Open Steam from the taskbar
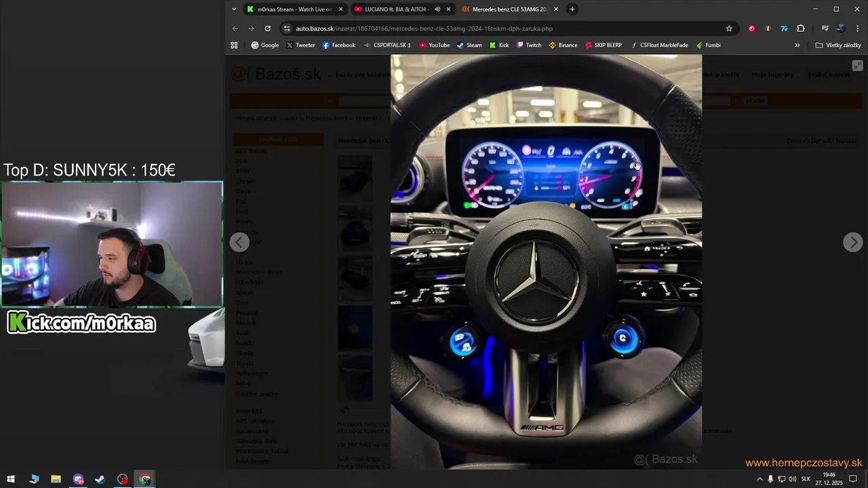The height and width of the screenshot is (488, 868). tap(100, 479)
